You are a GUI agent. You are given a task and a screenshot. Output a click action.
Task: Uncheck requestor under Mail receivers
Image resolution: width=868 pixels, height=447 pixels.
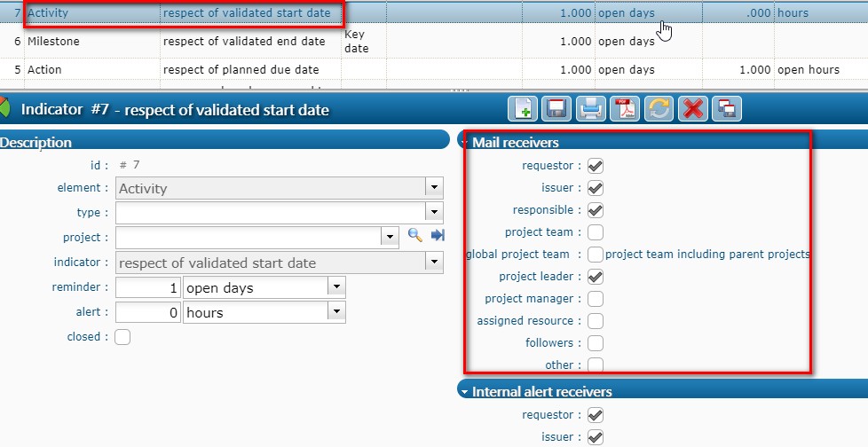point(596,166)
